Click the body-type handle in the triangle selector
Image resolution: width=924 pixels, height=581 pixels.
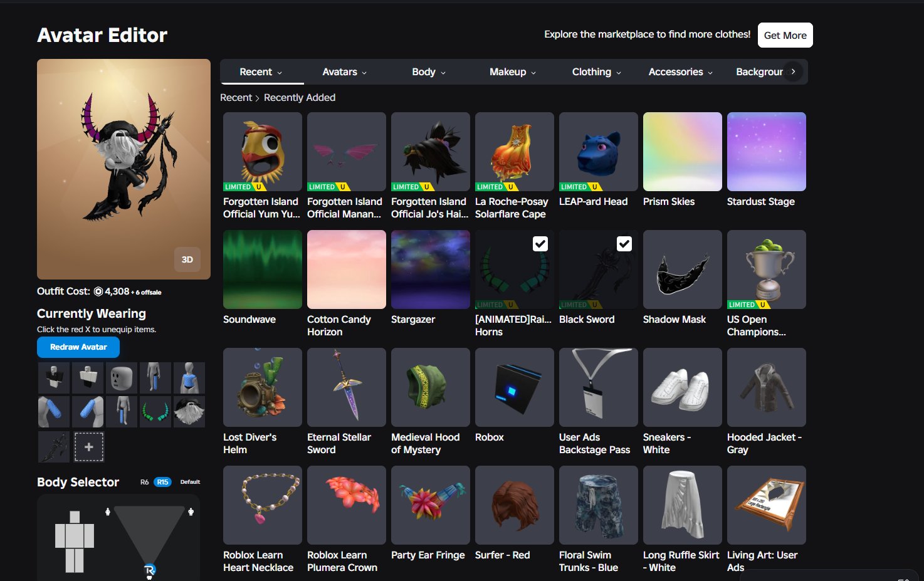[x=150, y=570]
